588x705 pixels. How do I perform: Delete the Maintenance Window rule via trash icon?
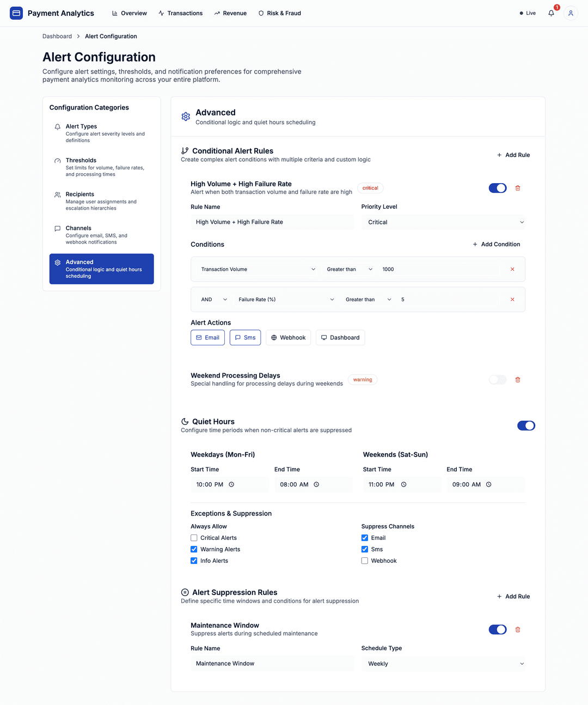(517, 629)
